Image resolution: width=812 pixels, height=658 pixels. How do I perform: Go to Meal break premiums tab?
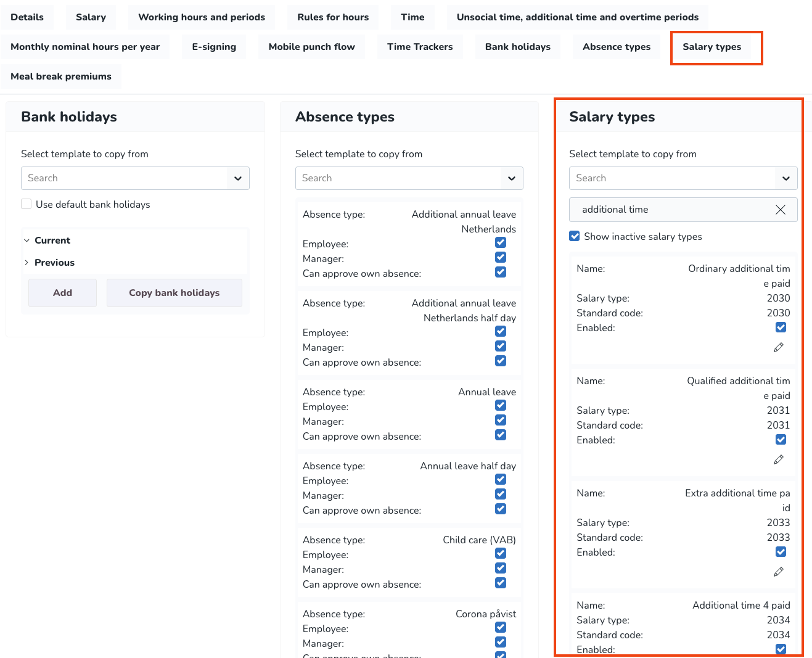tap(61, 76)
